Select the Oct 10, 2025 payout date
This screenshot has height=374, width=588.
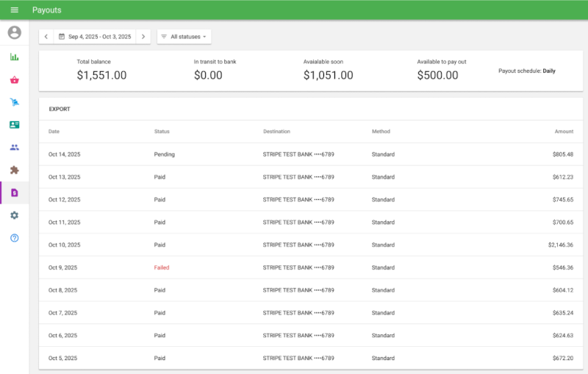[64, 245]
